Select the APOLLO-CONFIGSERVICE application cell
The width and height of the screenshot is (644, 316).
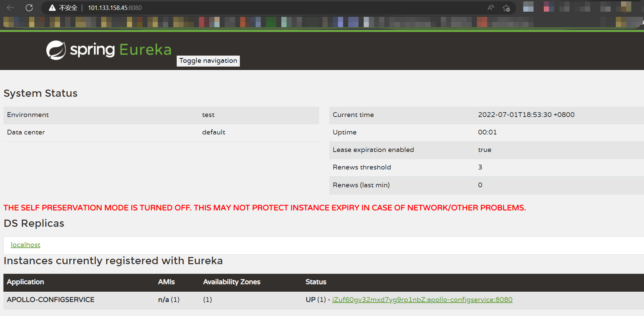[x=50, y=300]
